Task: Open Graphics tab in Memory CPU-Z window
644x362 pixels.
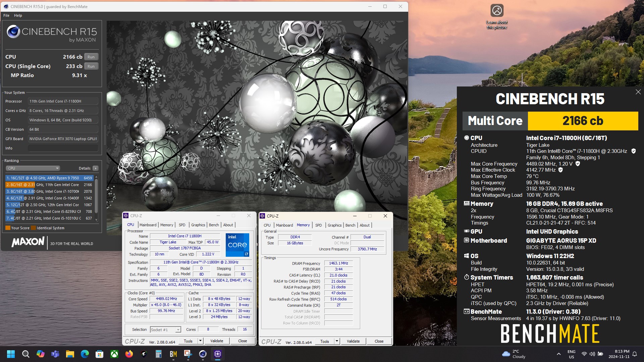Action: (x=334, y=225)
